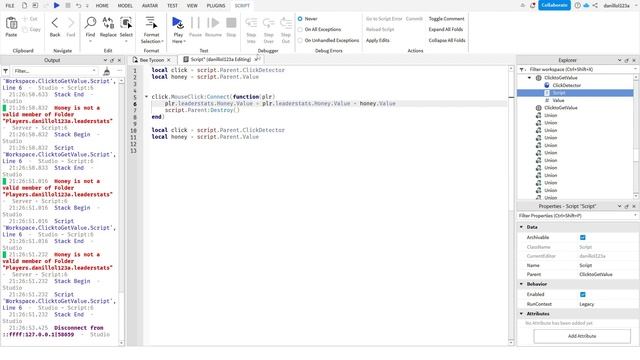Click the cloud save status icon
This screenshot has height=360, width=640.
point(586,5)
